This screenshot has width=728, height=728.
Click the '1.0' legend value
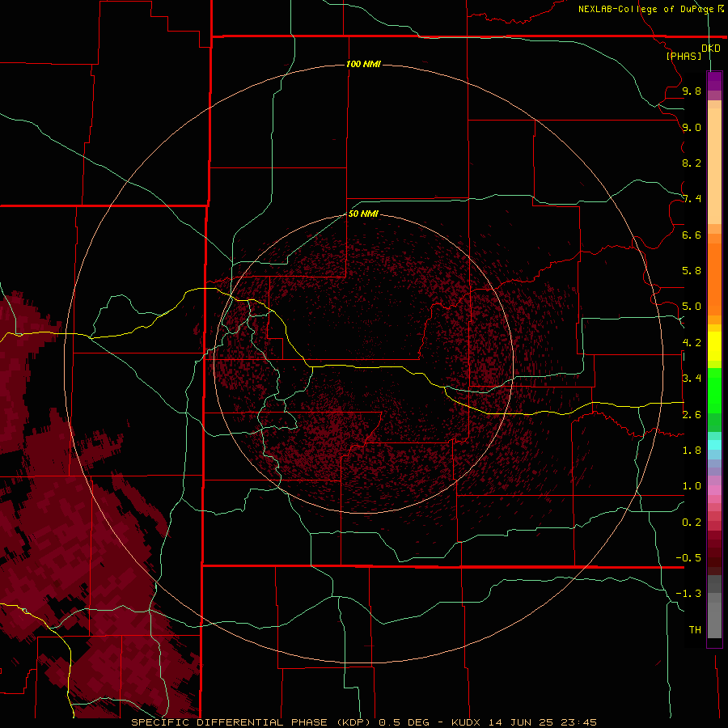click(692, 485)
